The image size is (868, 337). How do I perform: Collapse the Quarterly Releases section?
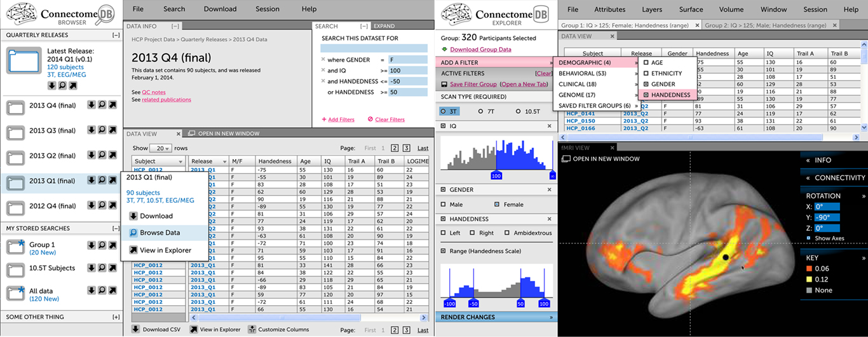pyautogui.click(x=116, y=36)
